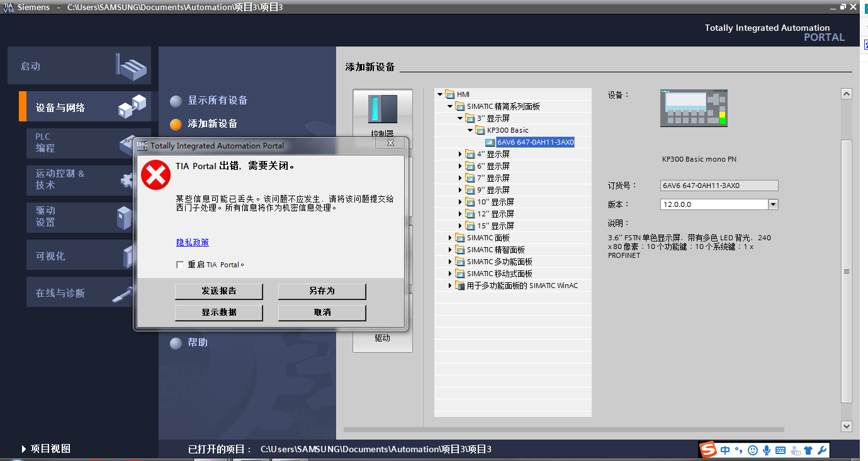This screenshot has width=868, height=461.
Task: Open the Sogou skin shirt icon
Action: 808,450
